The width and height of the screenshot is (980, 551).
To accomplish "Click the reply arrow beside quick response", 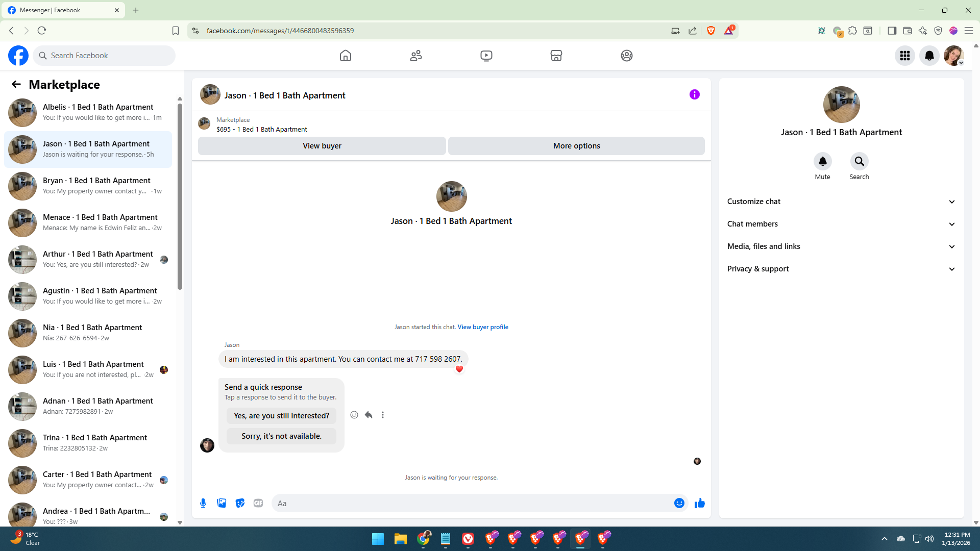I will tap(369, 415).
